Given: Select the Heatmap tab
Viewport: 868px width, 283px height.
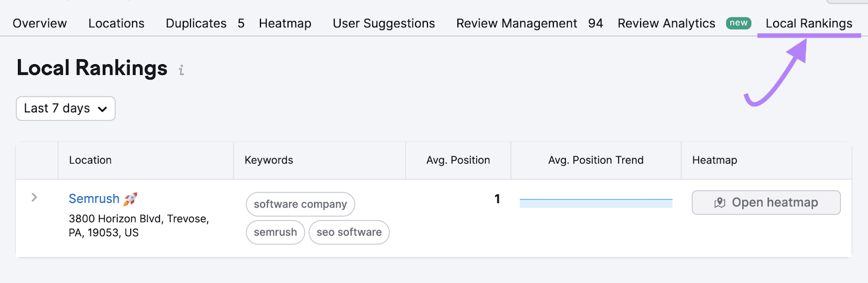Looking at the screenshot, I should 285,23.
